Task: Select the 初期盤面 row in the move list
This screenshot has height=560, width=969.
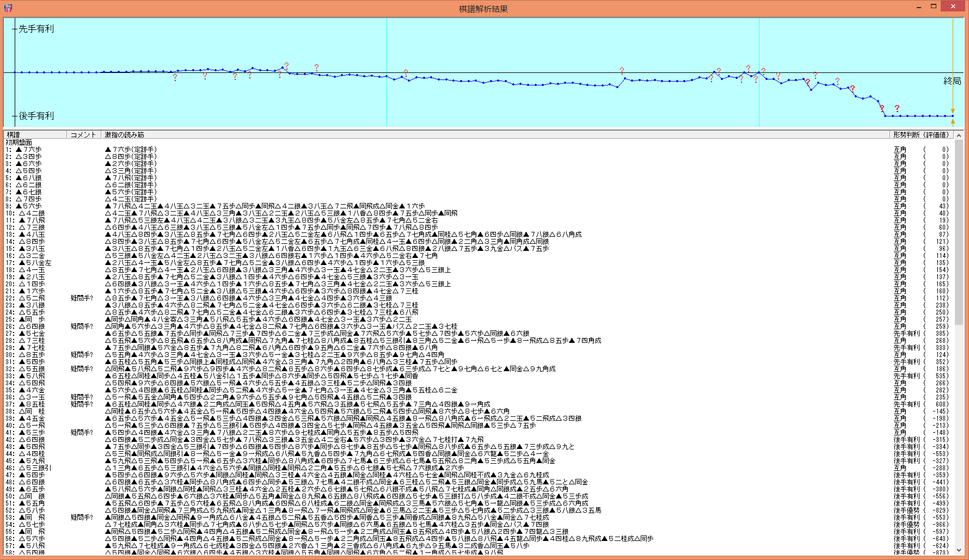Action: point(19,143)
